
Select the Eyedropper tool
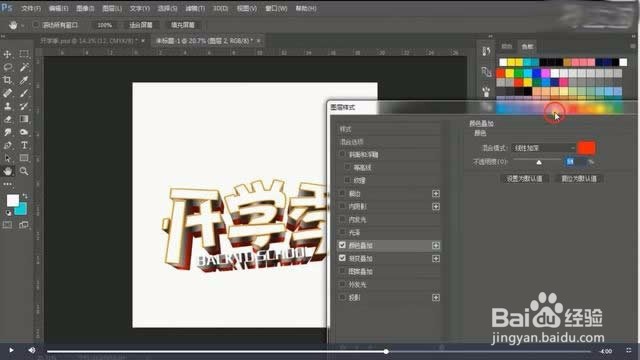coord(24,80)
